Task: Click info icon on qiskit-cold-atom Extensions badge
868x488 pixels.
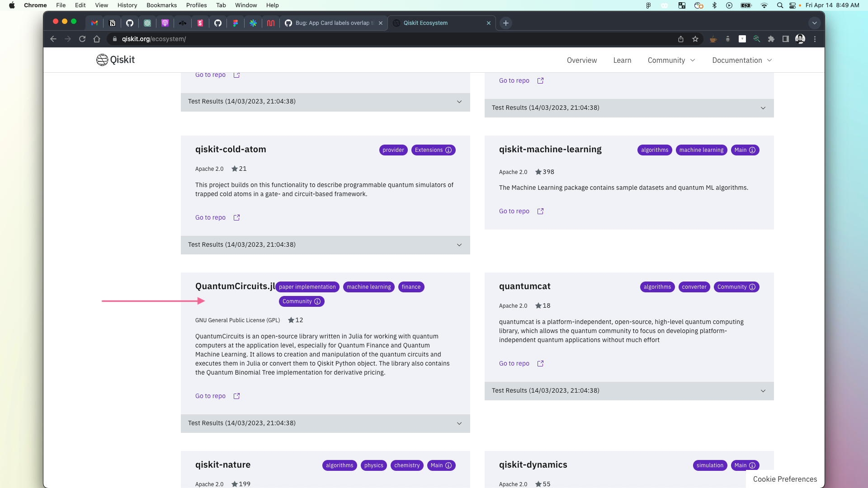Action: click(448, 150)
